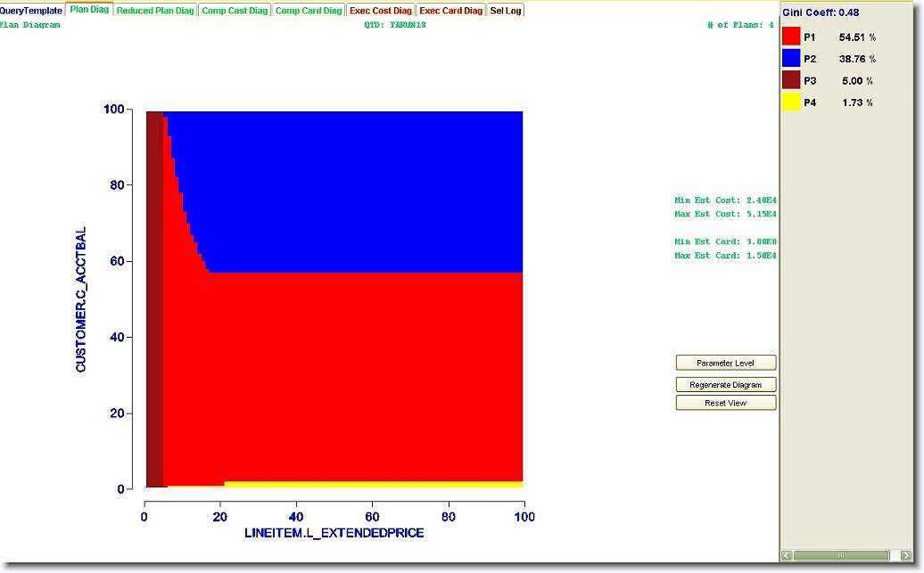Open the Sel Log tab
This screenshot has width=924, height=573.
click(506, 11)
